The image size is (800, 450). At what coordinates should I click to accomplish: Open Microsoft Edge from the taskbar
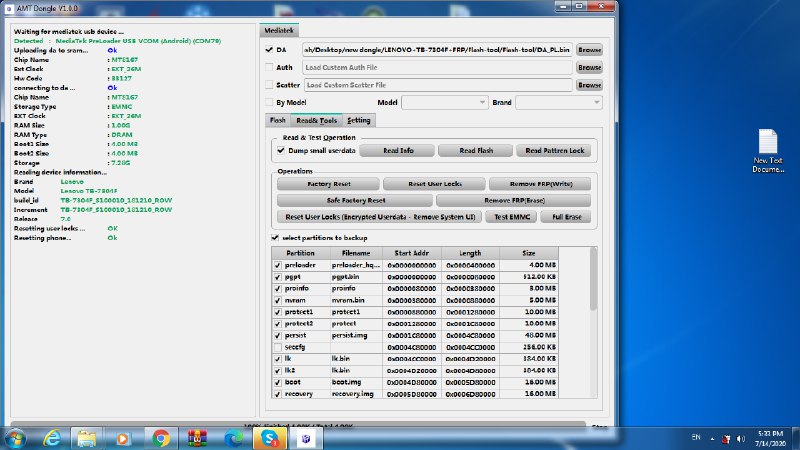(x=234, y=438)
